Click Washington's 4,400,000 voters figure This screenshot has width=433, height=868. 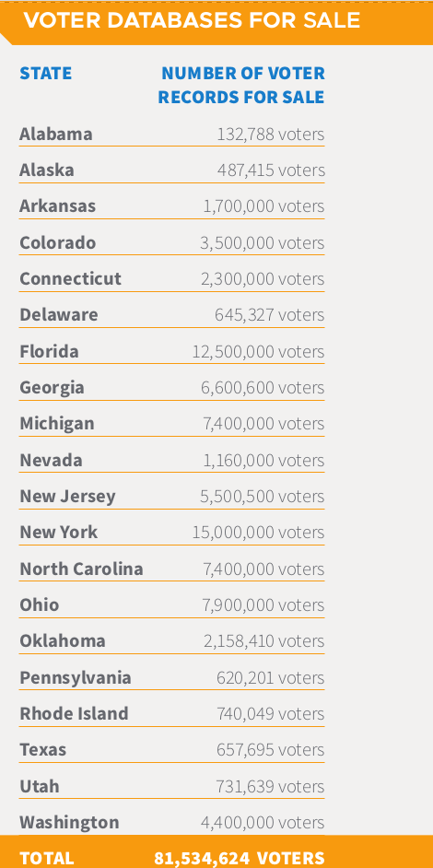click(263, 822)
